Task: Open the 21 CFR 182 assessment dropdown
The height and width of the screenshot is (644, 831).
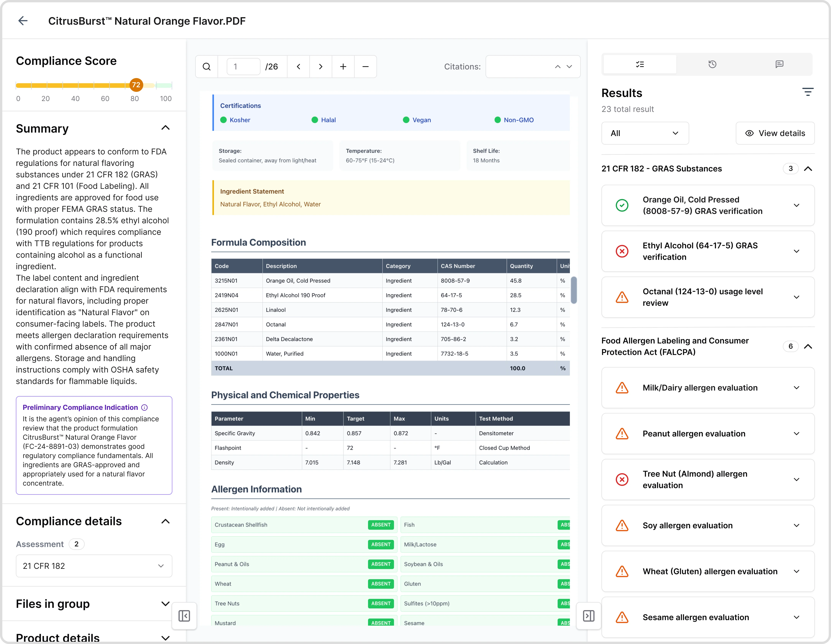Action: (x=94, y=566)
